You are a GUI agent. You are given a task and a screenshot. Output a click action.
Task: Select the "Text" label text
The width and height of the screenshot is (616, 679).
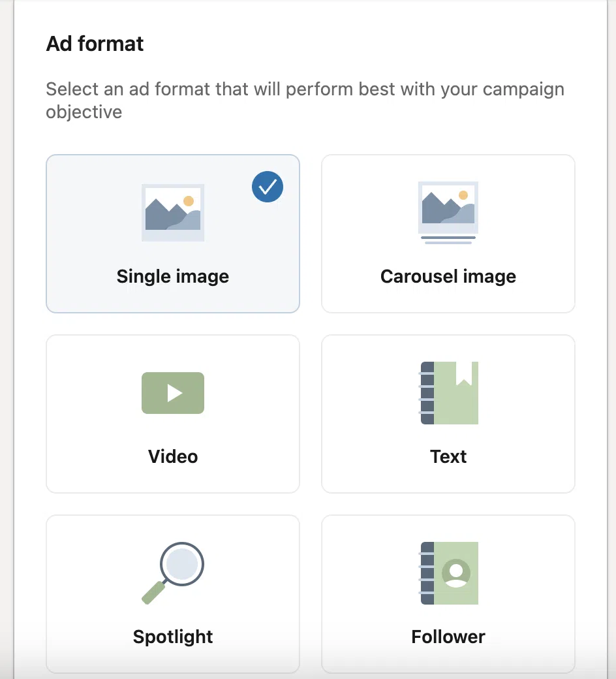click(448, 456)
